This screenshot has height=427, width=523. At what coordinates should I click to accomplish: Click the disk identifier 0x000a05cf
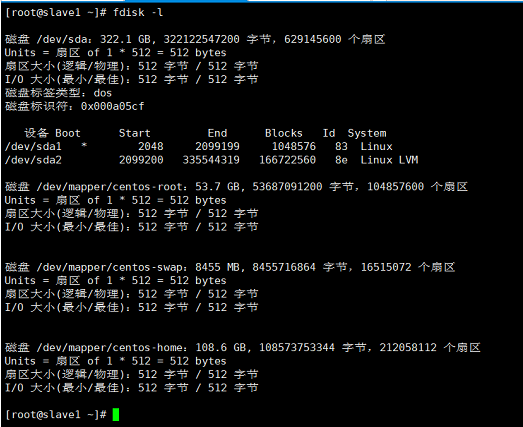(112, 106)
